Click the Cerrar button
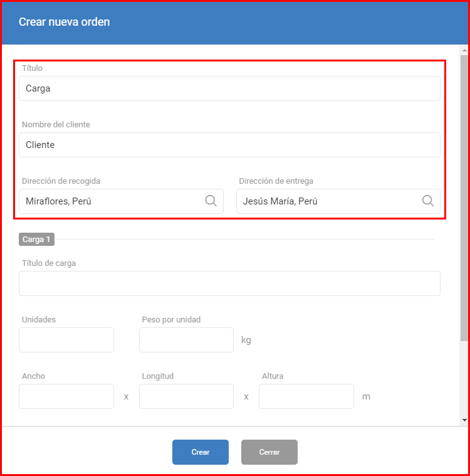Screen dimensions: 470x476 click(x=269, y=452)
